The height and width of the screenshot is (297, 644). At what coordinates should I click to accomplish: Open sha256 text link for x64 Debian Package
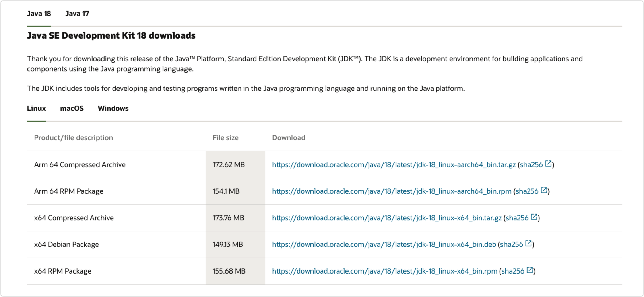(511, 244)
